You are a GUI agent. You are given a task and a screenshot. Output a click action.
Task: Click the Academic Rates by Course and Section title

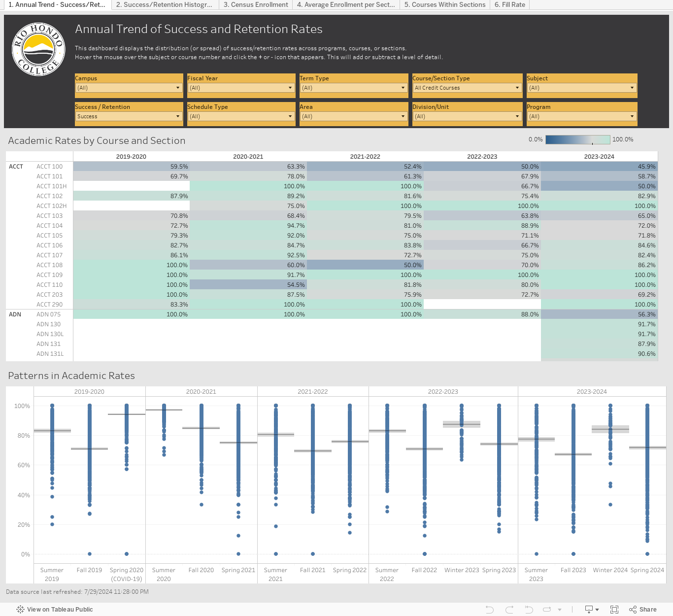click(x=97, y=140)
